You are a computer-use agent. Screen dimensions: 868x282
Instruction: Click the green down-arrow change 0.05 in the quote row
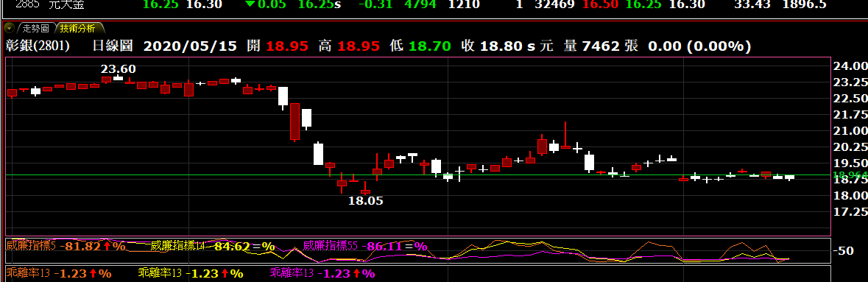(267, 5)
